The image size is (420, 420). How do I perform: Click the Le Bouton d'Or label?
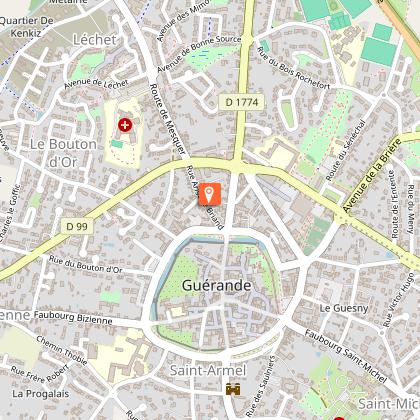tap(63, 153)
